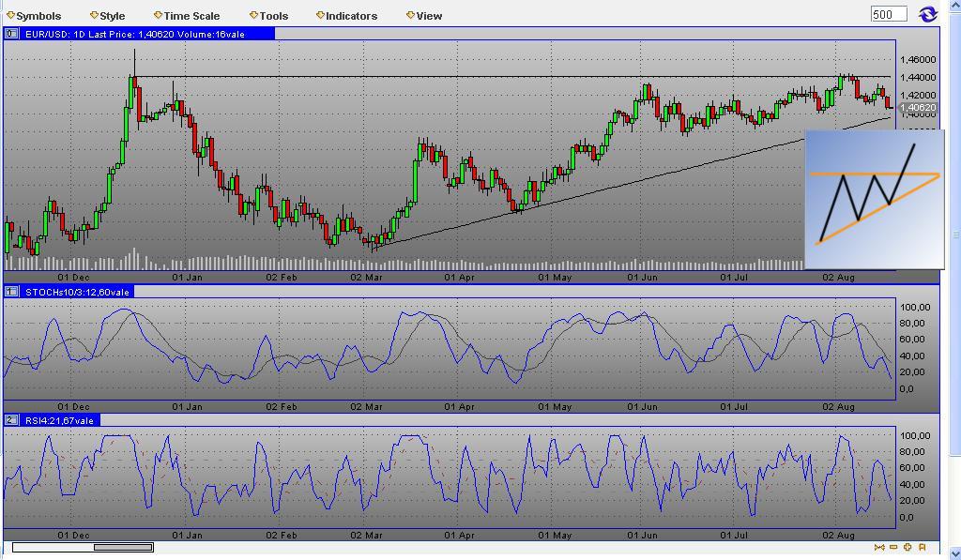Click the EUR/USD price panel icon
This screenshot has width=961, height=560.
pyautogui.click(x=11, y=34)
